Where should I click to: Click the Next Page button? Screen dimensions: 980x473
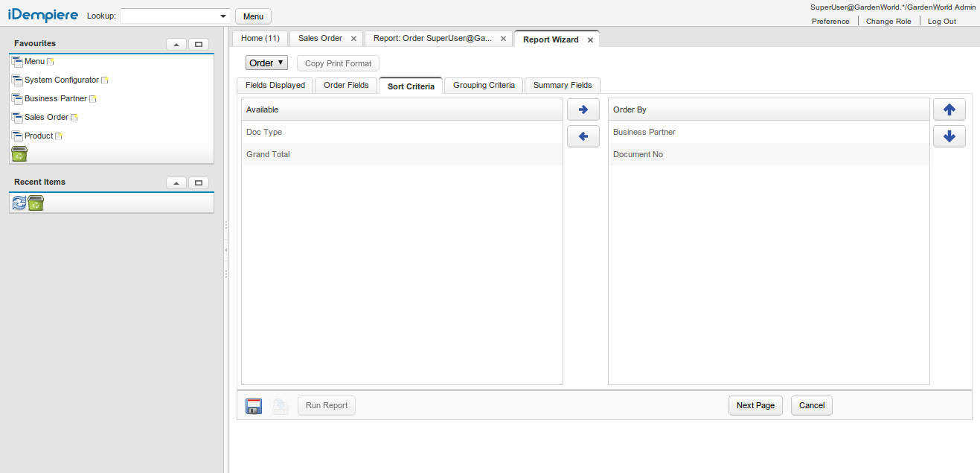[755, 406]
